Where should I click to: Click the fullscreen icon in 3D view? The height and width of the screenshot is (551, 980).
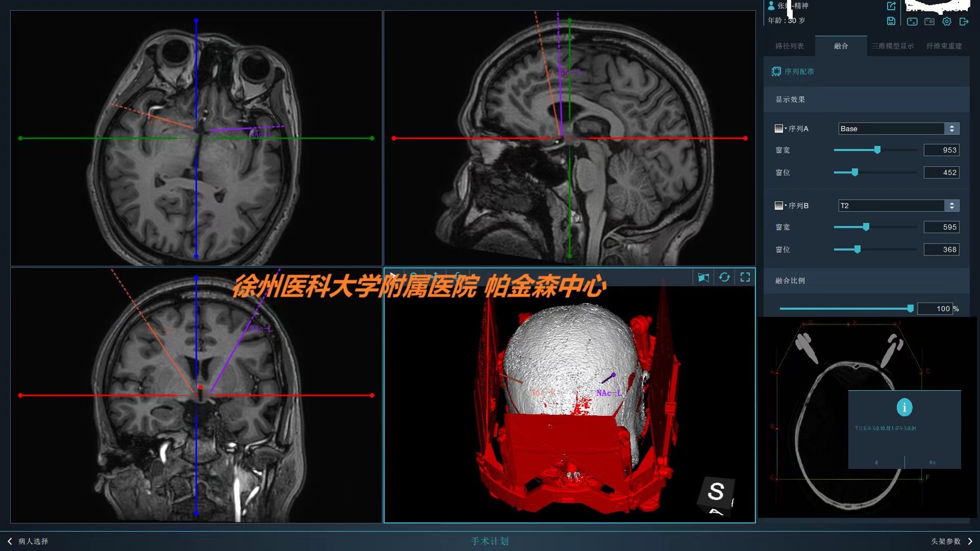[745, 277]
